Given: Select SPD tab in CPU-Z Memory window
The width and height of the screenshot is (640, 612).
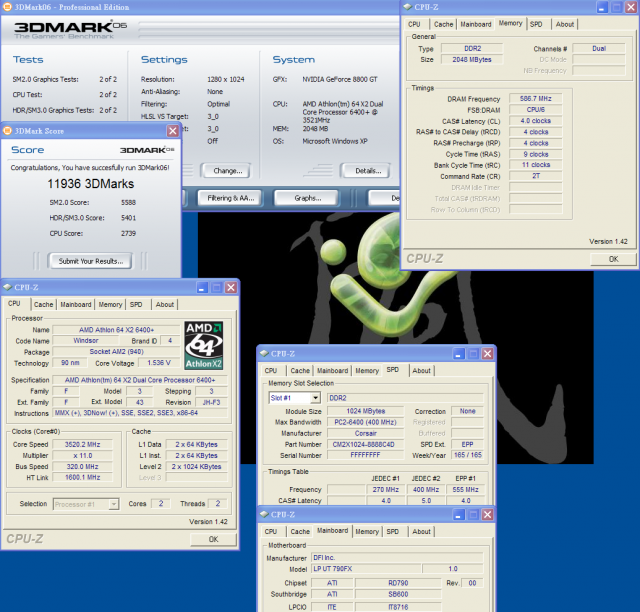Looking at the screenshot, I should (536, 24).
